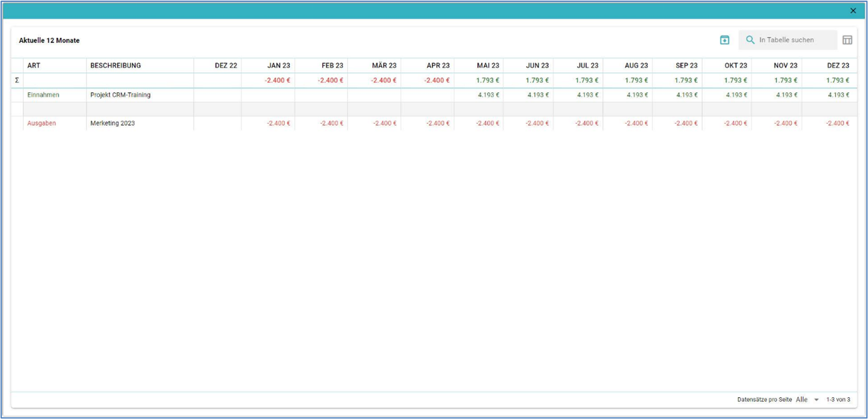The height and width of the screenshot is (419, 868).
Task: Click the magnifier icon in search box
Action: (x=750, y=40)
